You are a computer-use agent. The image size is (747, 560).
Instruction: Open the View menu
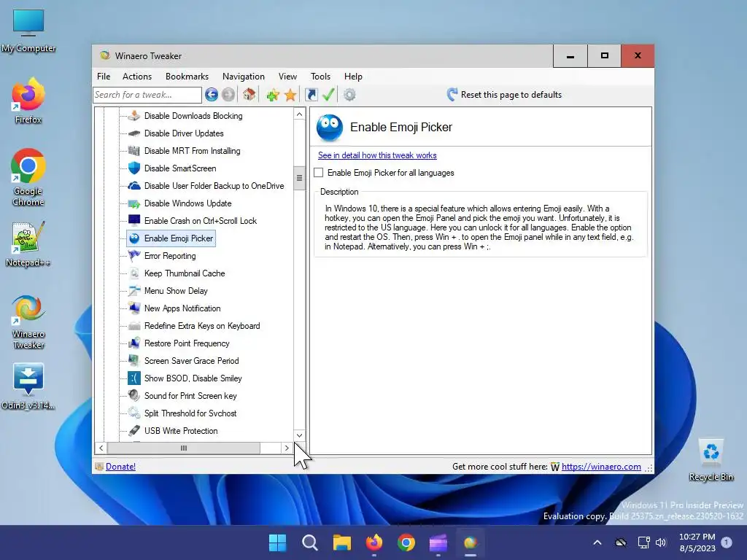click(x=287, y=76)
